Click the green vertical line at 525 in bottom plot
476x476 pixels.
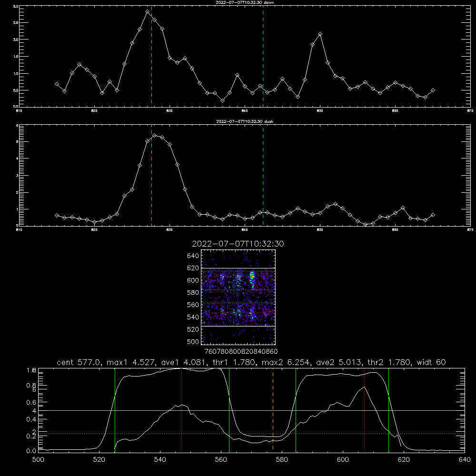point(115,410)
